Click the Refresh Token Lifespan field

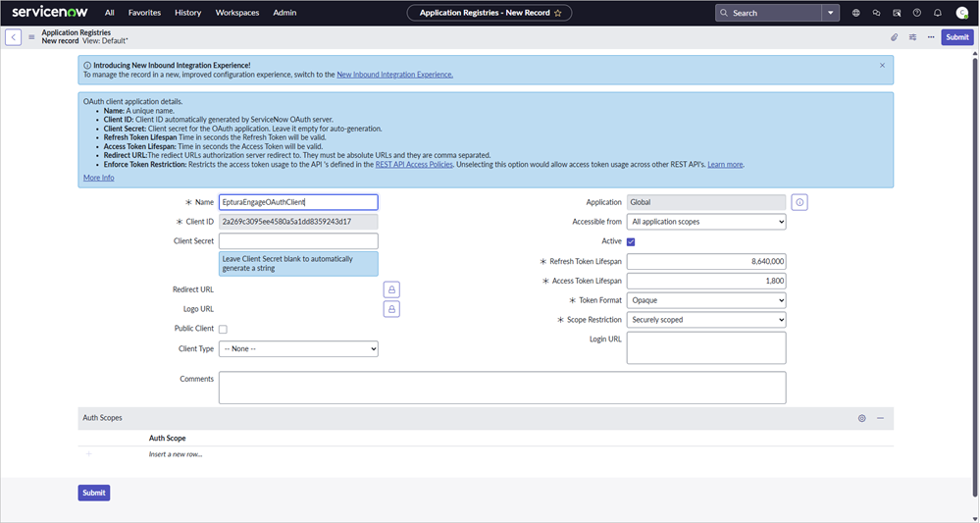click(706, 261)
